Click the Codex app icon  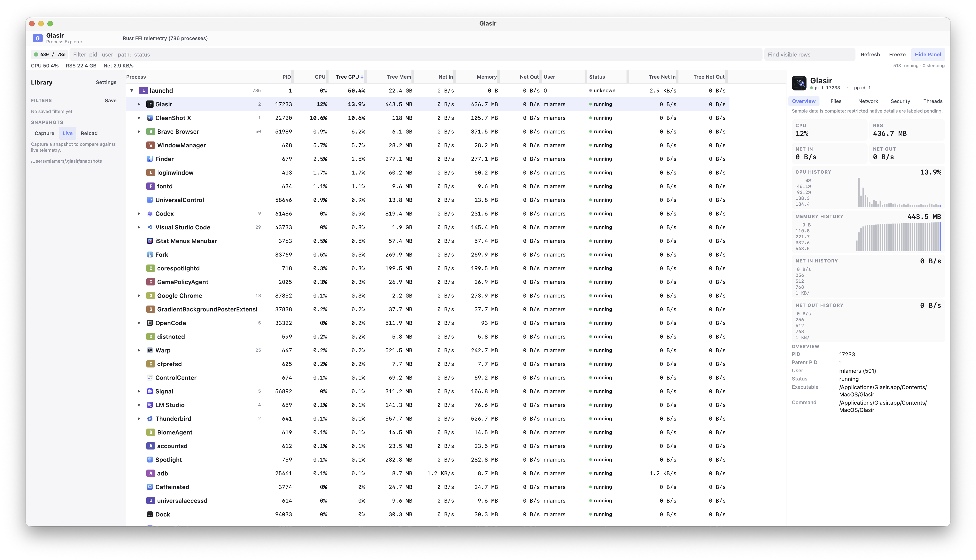[x=150, y=213]
